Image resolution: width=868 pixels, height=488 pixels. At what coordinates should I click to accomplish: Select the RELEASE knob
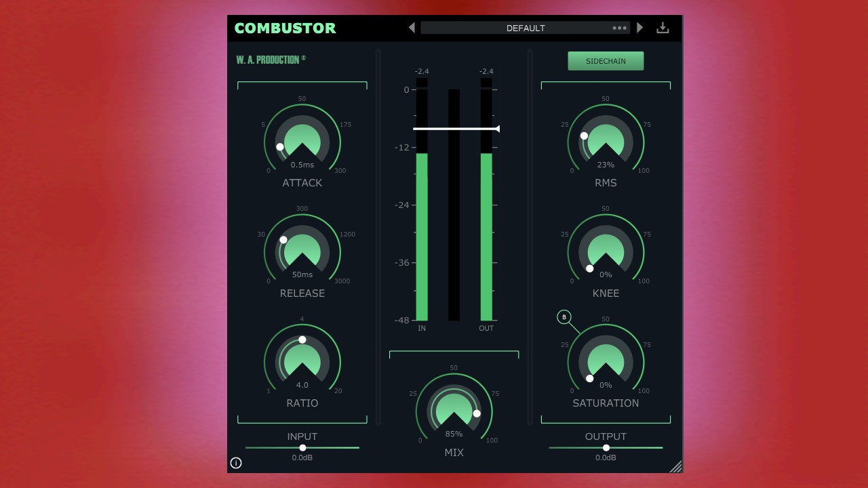(x=302, y=250)
